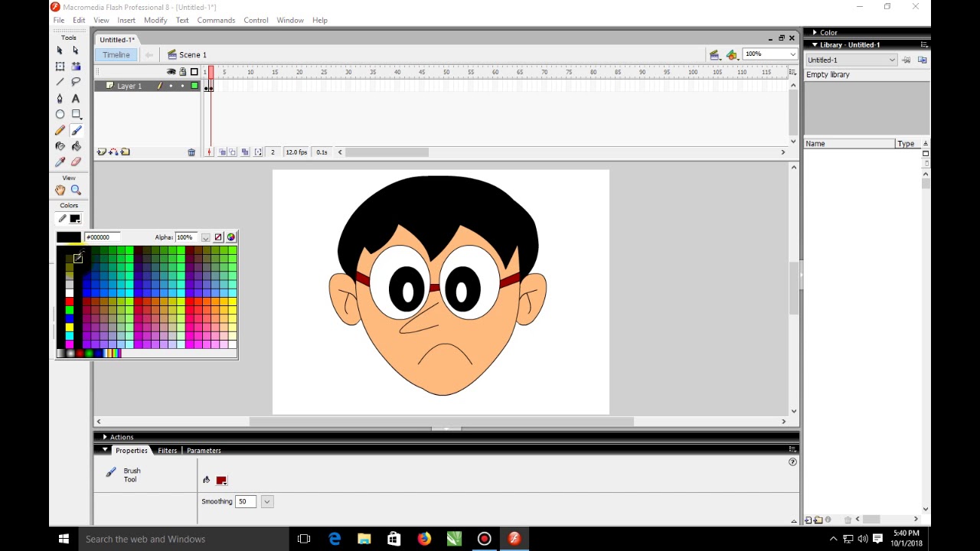The image size is (980, 551).
Task: Collapse the Library panel
Action: pyautogui.click(x=815, y=44)
